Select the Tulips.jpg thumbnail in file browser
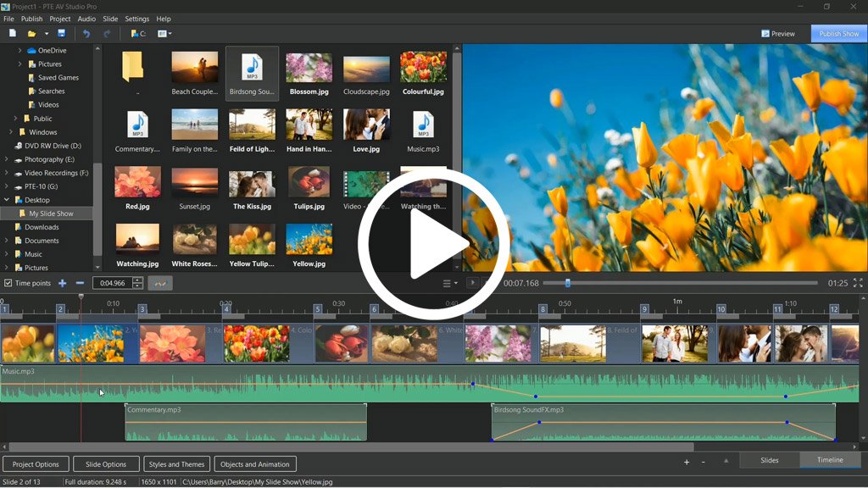 [309, 188]
